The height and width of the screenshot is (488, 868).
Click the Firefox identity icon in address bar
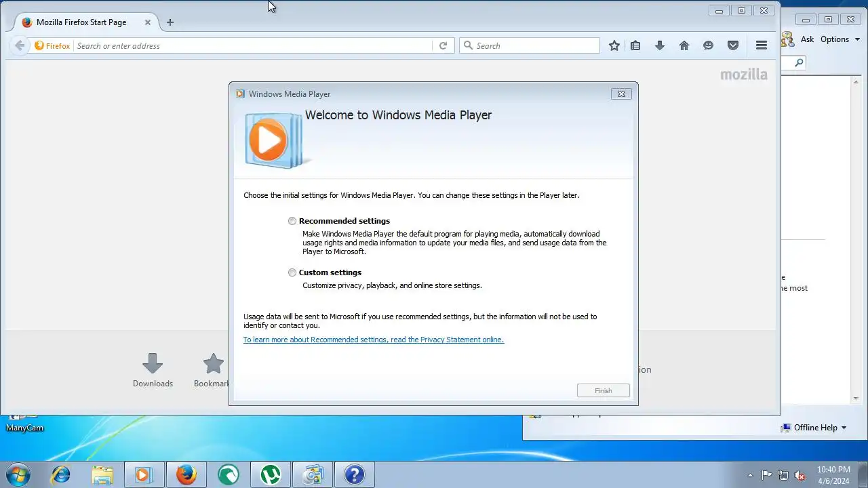(52, 45)
